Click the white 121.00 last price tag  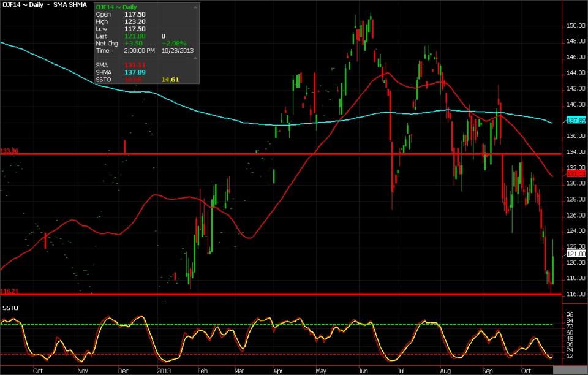click(x=576, y=253)
